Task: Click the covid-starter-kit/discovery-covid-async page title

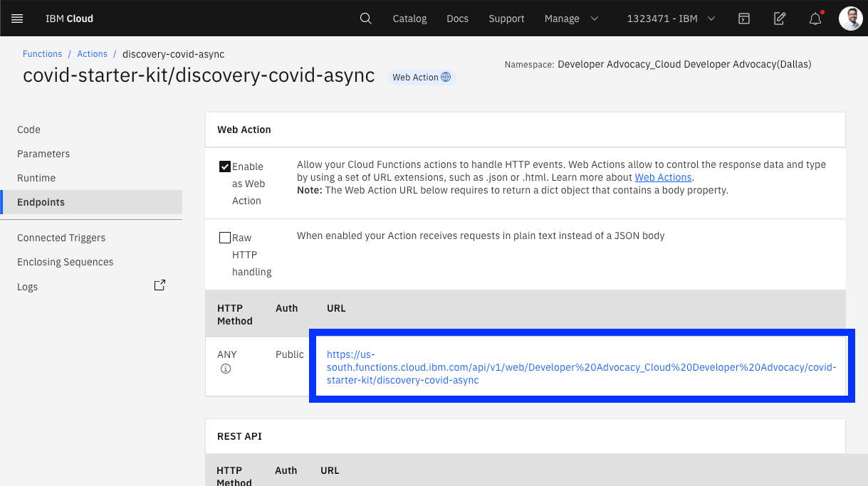Action: (x=199, y=75)
